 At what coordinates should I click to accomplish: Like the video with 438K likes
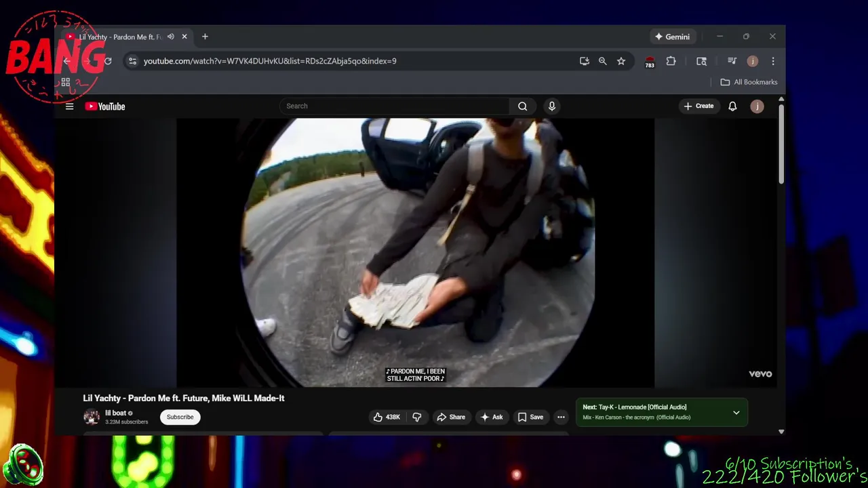[x=387, y=418]
